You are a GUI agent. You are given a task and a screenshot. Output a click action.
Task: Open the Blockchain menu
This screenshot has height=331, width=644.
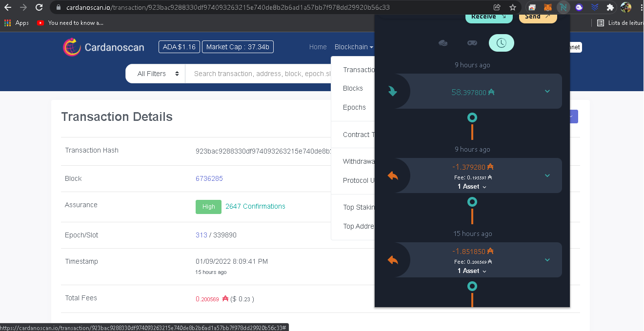353,47
